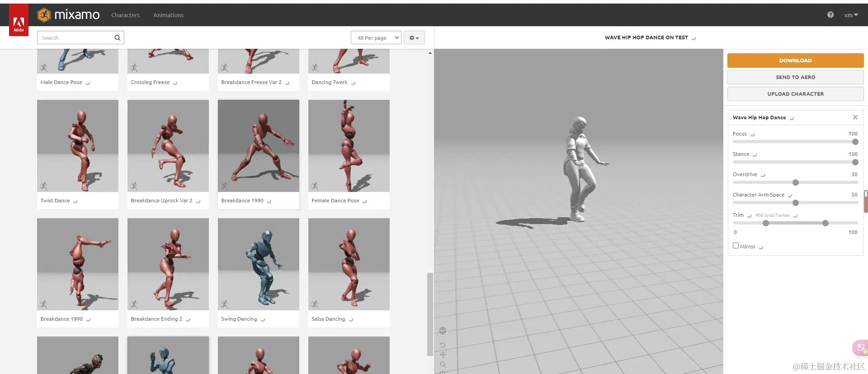Click the Send to Aero button
This screenshot has width=868, height=374.
(795, 77)
